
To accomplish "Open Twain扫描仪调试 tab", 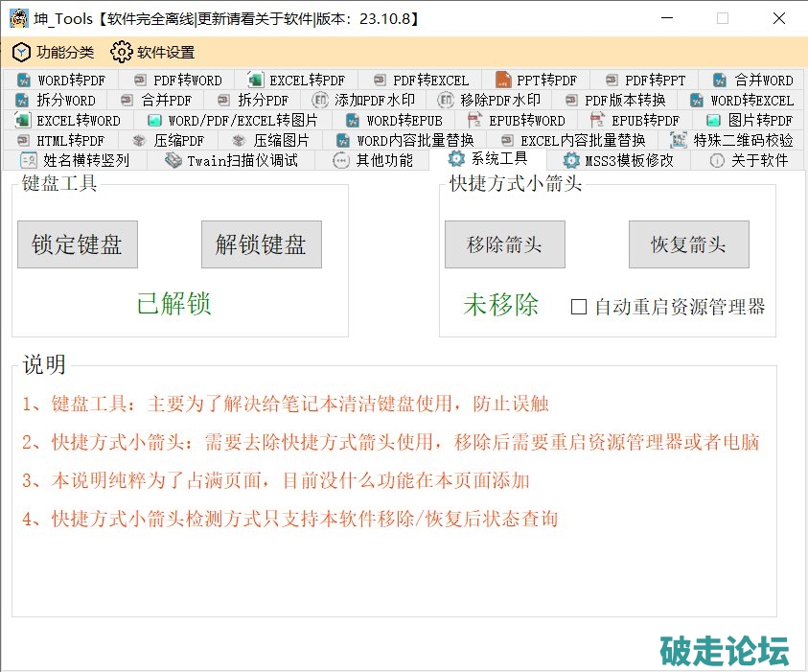I will tap(231, 161).
